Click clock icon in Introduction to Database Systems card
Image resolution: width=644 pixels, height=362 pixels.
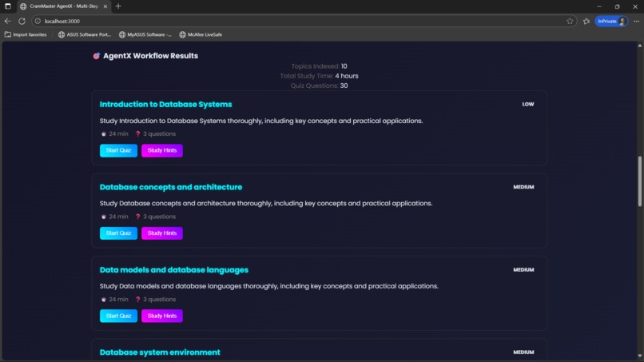pos(104,134)
